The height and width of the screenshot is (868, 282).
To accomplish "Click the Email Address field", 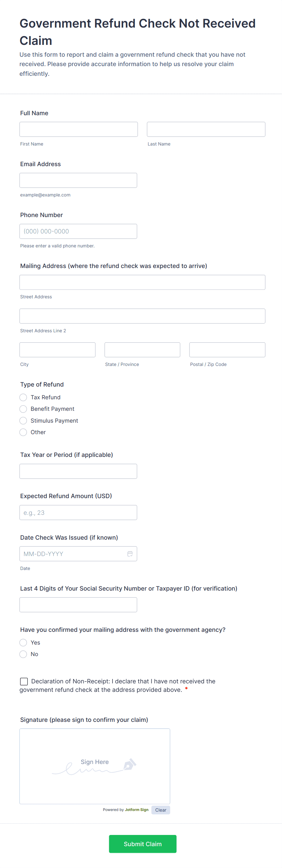I will point(78,180).
